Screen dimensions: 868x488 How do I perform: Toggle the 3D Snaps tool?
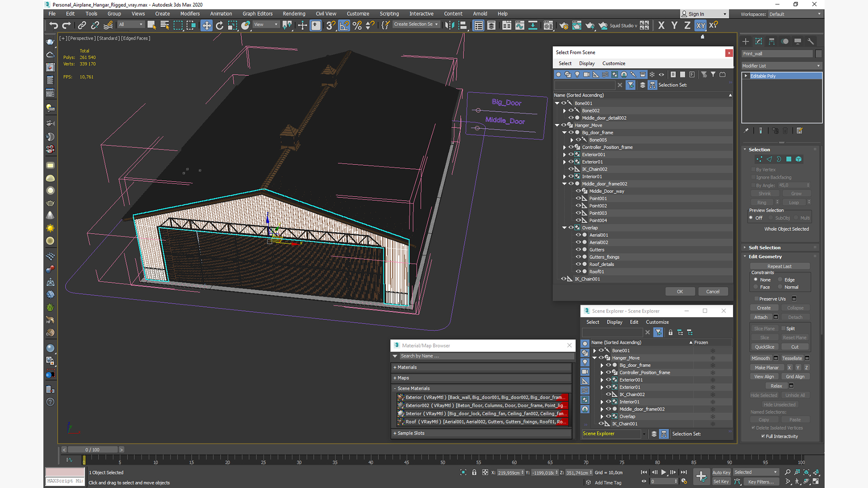(331, 25)
